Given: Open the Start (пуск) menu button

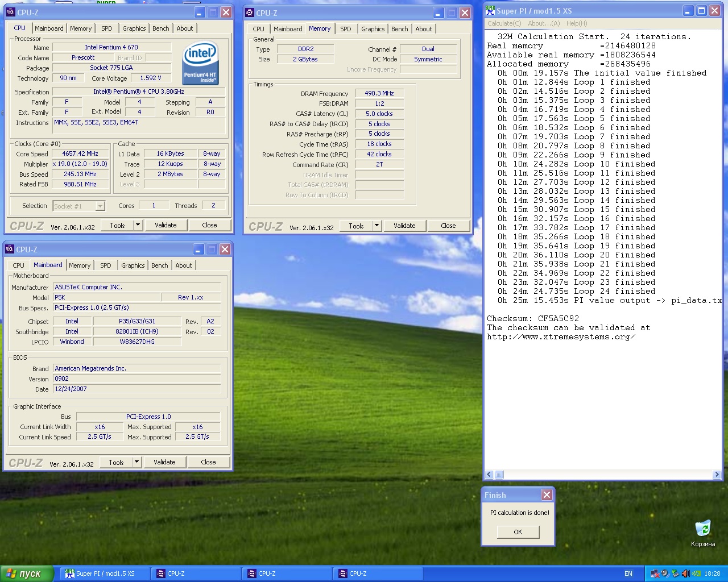Looking at the screenshot, I should pos(27,573).
